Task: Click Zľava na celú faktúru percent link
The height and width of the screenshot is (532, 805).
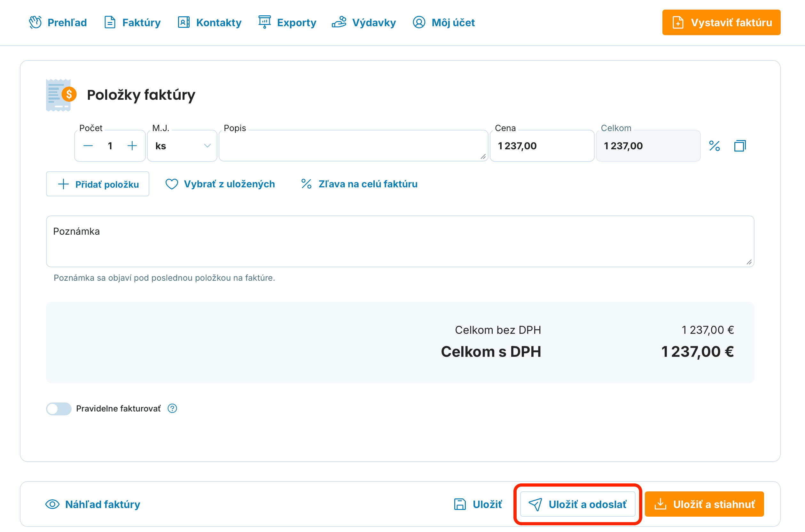Action: tap(359, 184)
